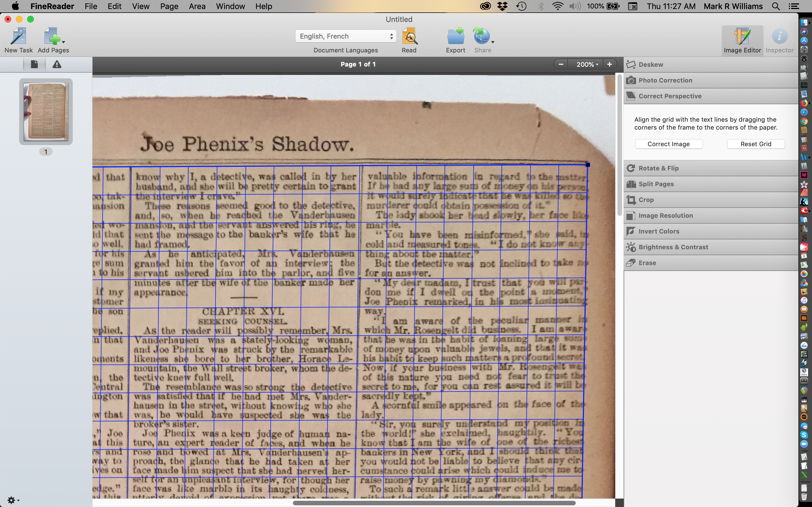Open the 200% zoom level dropdown
The image size is (812, 507).
click(x=587, y=65)
